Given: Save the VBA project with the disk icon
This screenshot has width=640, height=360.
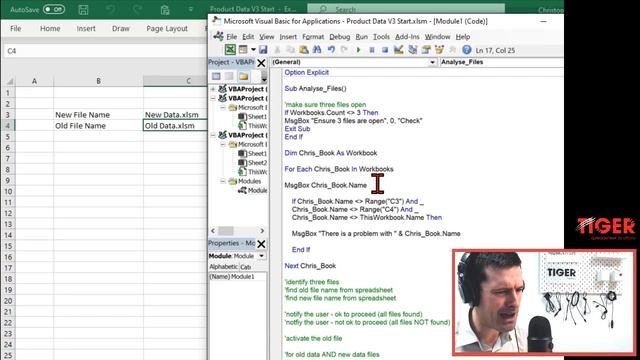Looking at the screenshot, I should (x=263, y=50).
